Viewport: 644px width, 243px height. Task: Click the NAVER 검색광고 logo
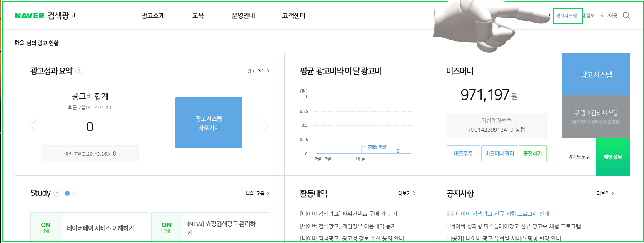tap(45, 16)
